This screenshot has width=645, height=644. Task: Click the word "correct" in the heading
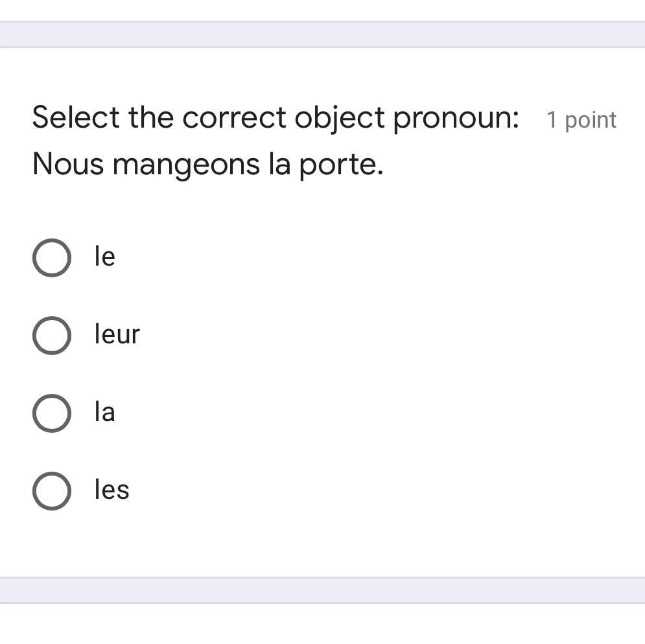click(x=234, y=118)
